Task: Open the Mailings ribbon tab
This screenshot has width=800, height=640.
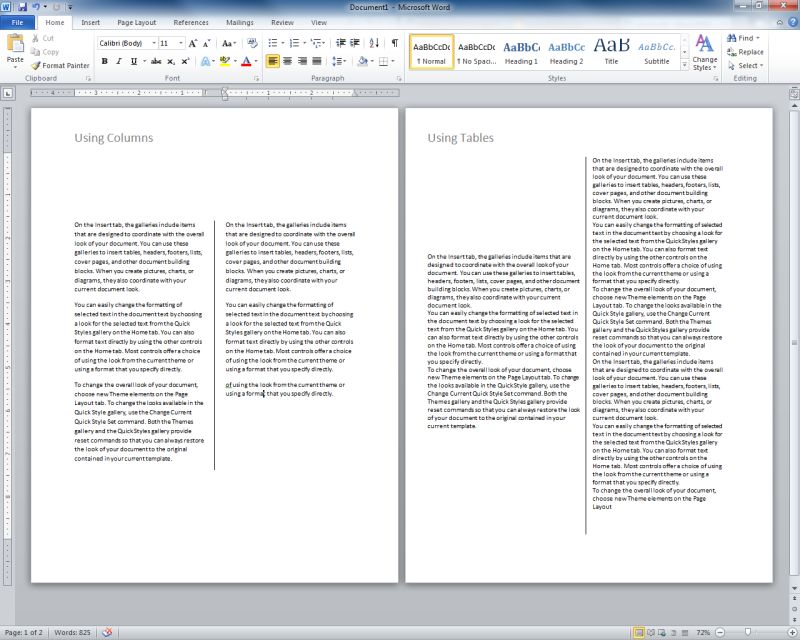Action: coord(241,22)
